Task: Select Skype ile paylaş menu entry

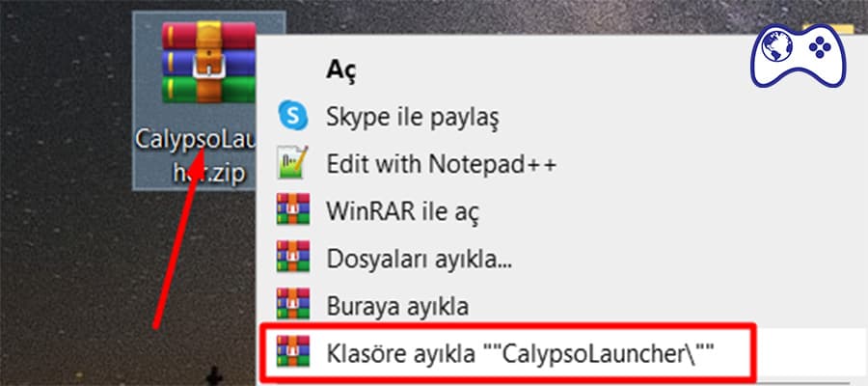Action: point(413,117)
